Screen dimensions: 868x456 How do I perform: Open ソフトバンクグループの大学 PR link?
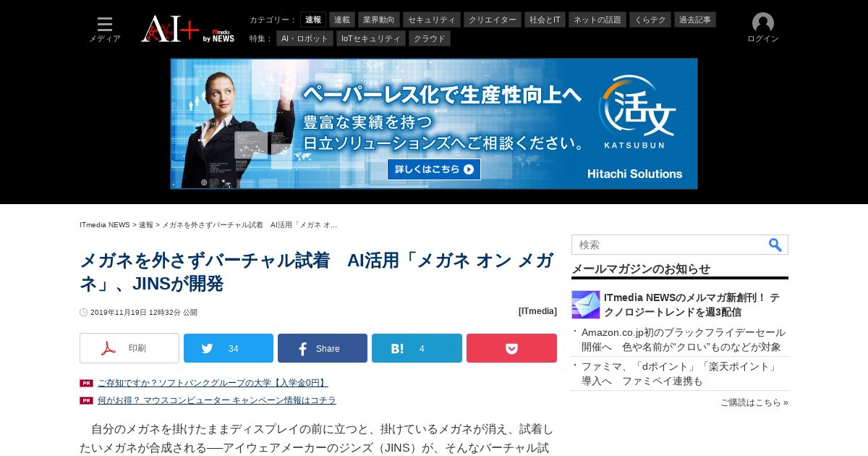click(x=213, y=383)
